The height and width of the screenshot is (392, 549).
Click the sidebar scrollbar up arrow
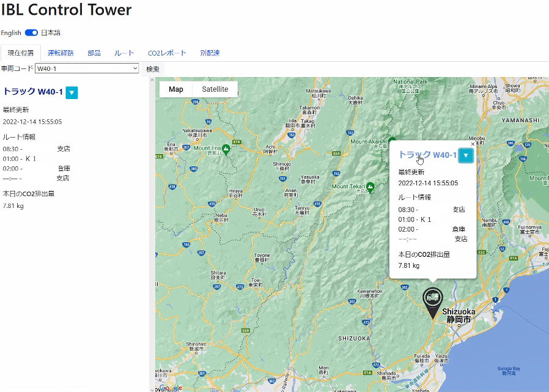click(152, 80)
